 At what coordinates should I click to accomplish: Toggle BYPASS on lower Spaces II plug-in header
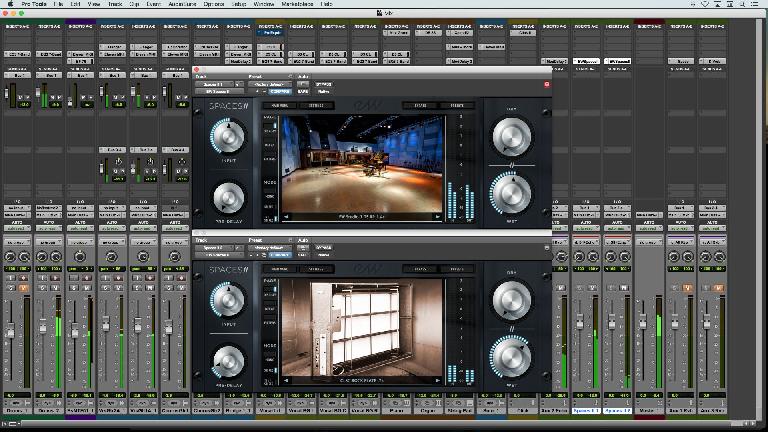click(x=323, y=247)
